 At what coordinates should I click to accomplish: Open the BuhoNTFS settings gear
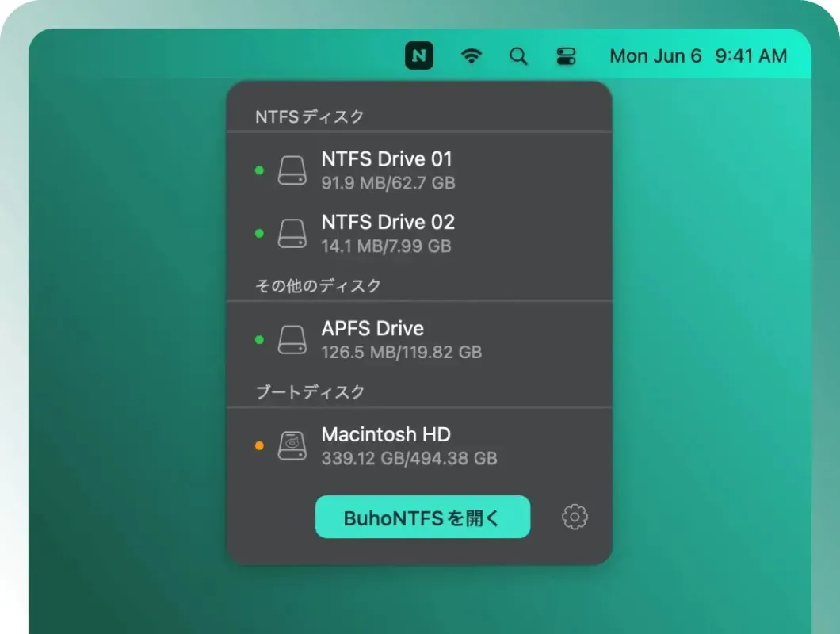point(574,517)
